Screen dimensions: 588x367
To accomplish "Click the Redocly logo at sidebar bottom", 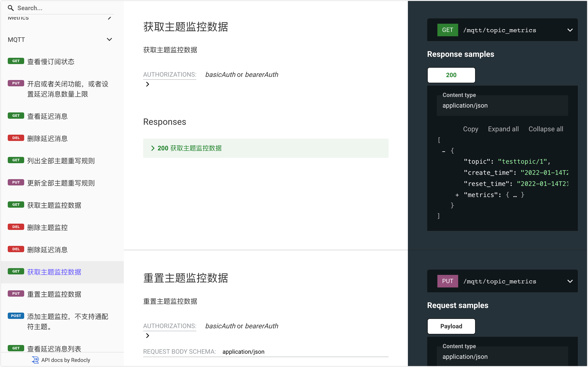I will click(x=35, y=360).
